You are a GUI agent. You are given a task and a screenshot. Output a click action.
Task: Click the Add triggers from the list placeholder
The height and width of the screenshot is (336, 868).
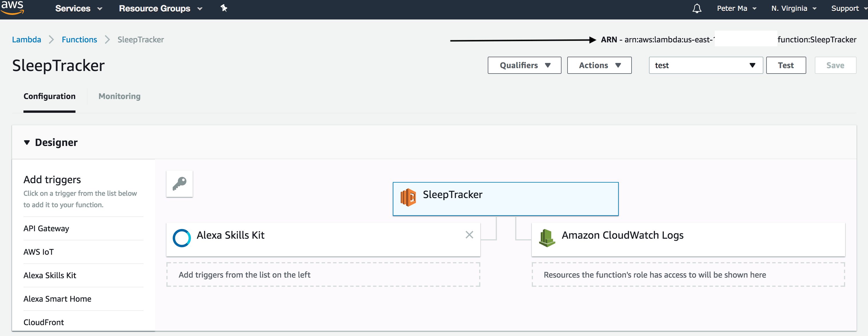323,275
